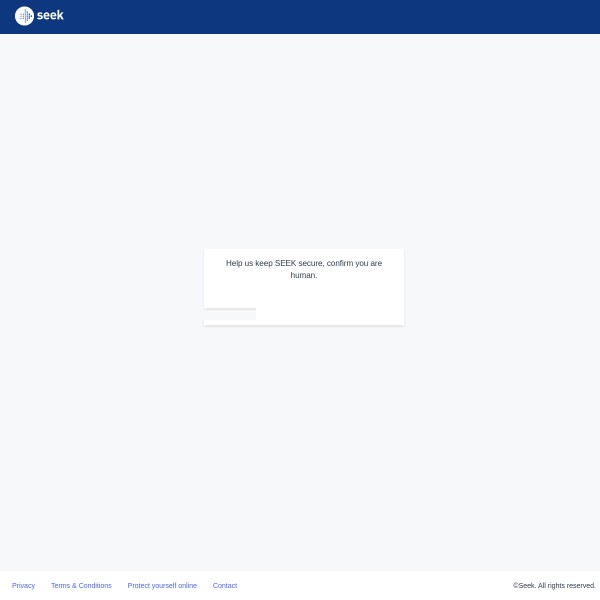Image resolution: width=600 pixels, height=600 pixels.
Task: Click the empty right side of the blue header
Action: pos(400,16)
